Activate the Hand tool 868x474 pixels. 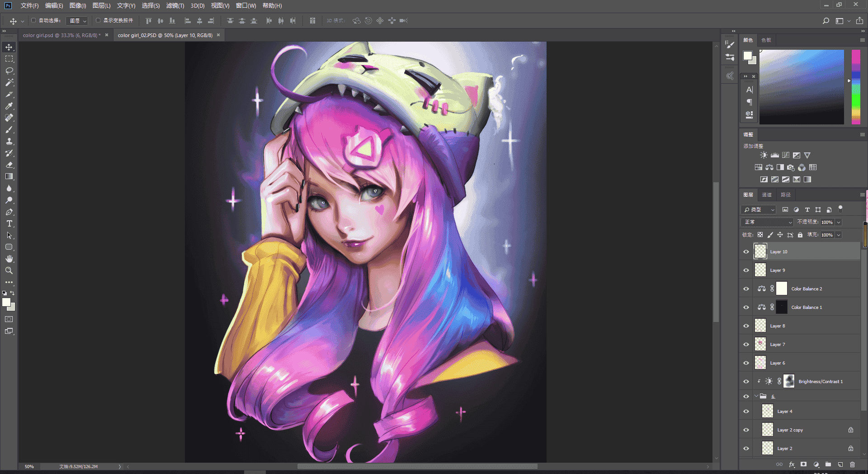pyautogui.click(x=9, y=259)
